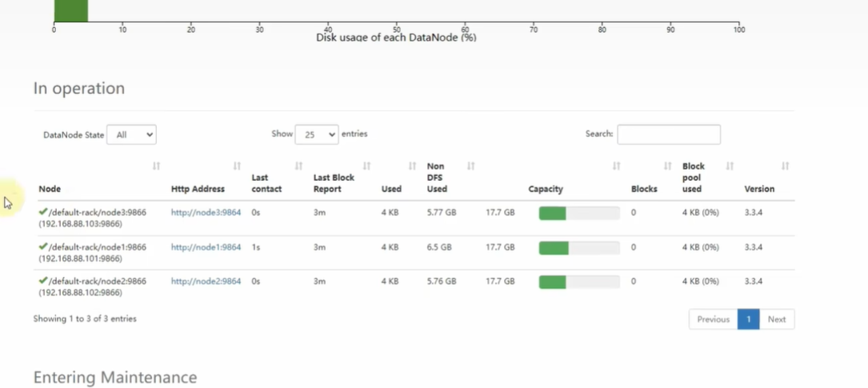Sort by Node column arrows icon
This screenshot has width=868, height=388.
pyautogui.click(x=157, y=166)
